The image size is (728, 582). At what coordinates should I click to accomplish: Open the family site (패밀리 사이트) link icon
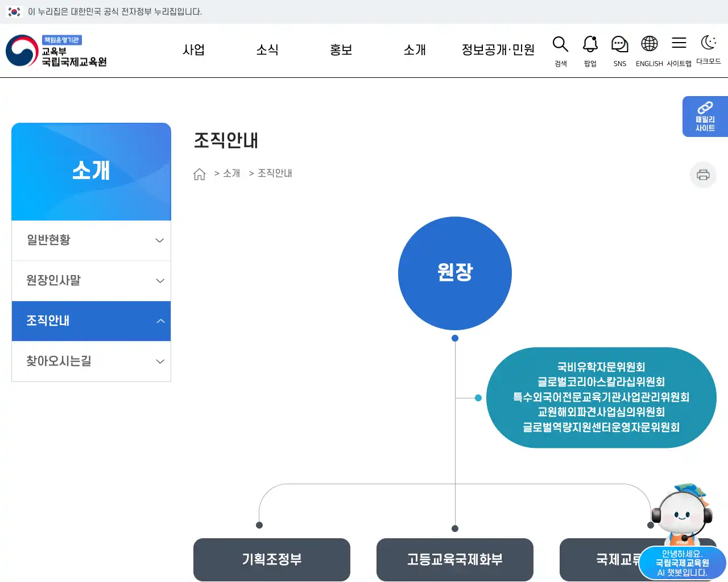(x=705, y=117)
